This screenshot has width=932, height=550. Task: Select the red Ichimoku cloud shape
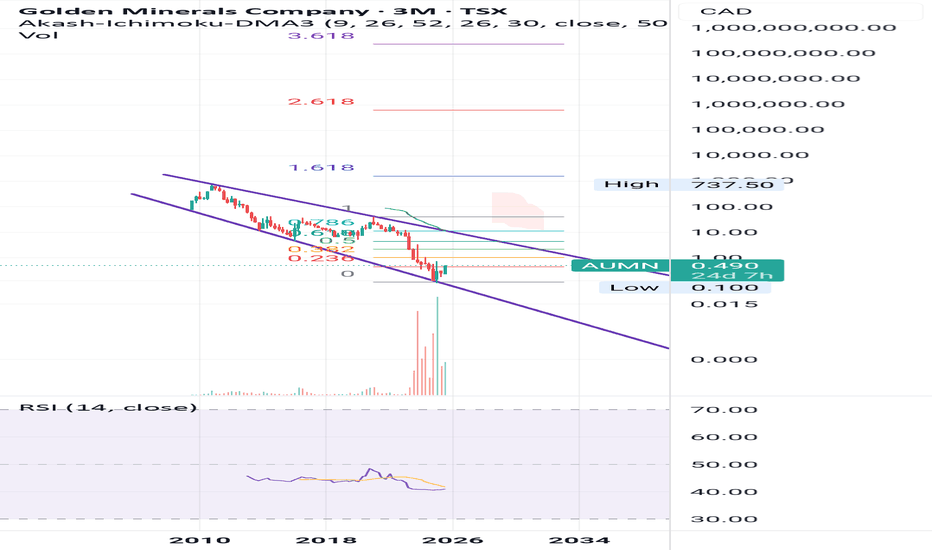tap(516, 211)
